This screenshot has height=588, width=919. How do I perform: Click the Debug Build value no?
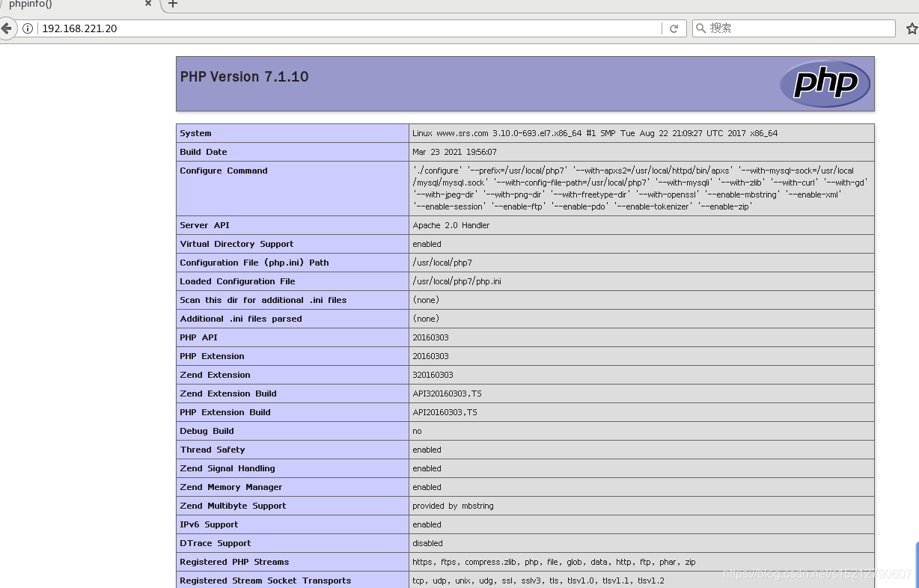pyautogui.click(x=417, y=431)
